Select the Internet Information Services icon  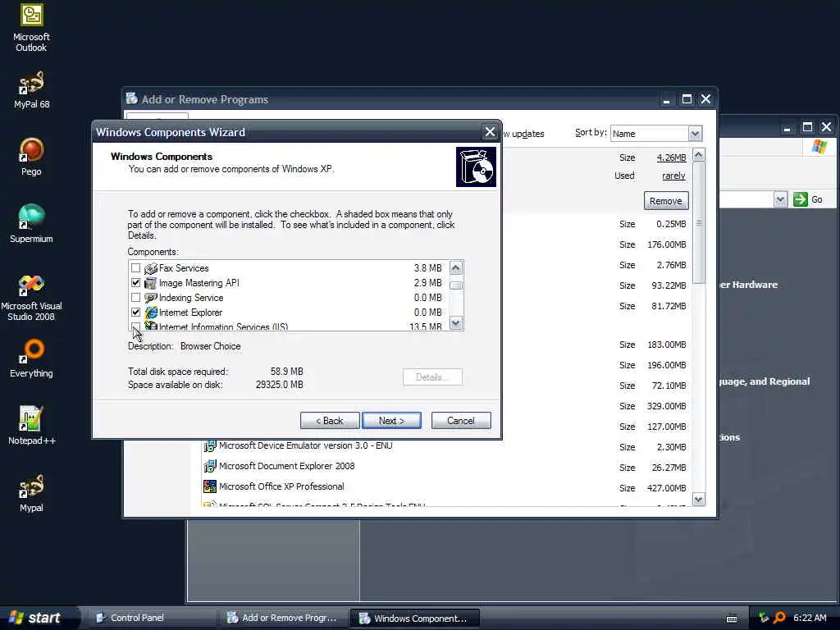(151, 326)
